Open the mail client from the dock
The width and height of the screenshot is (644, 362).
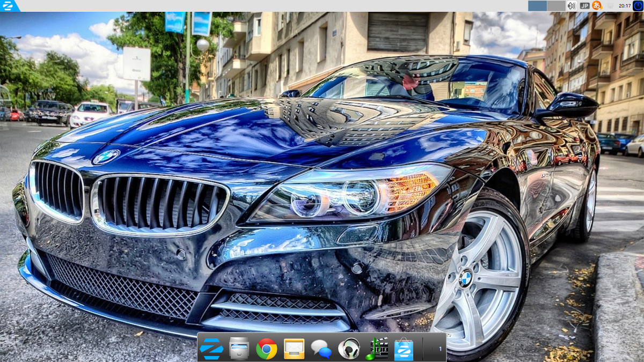coord(294,349)
